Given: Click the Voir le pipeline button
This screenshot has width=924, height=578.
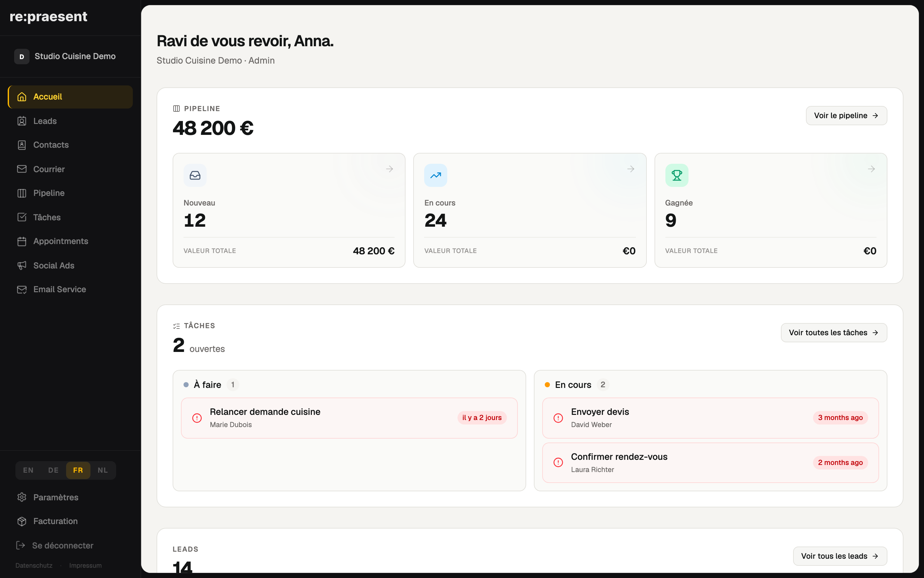Looking at the screenshot, I should pyautogui.click(x=846, y=116).
